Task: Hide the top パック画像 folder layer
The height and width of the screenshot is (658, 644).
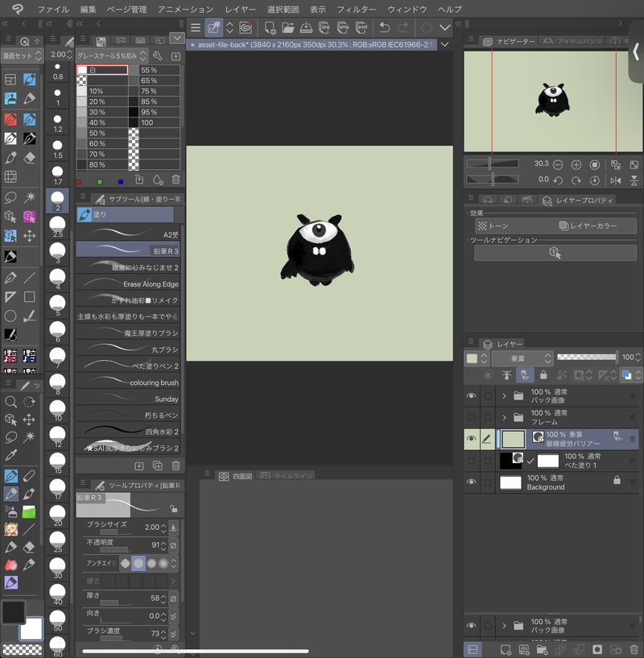Action: pyautogui.click(x=471, y=395)
